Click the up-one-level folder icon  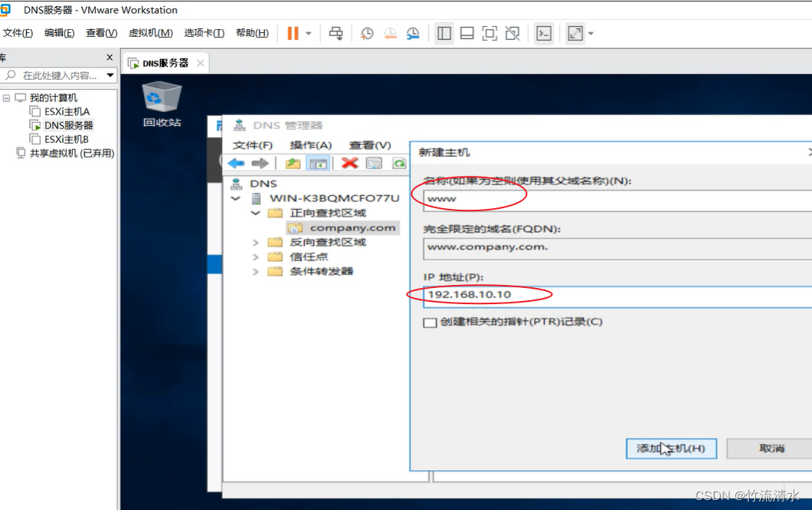293,164
